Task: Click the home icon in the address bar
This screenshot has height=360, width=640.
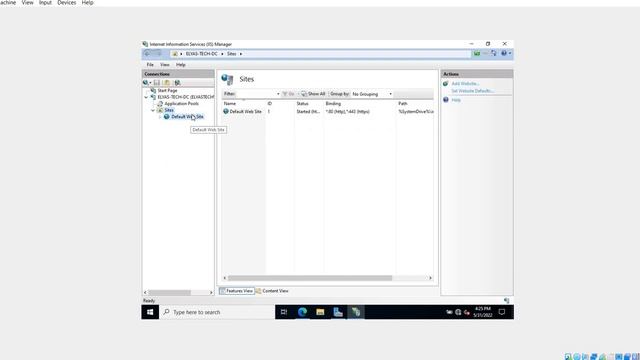Action: pyautogui.click(x=175, y=54)
